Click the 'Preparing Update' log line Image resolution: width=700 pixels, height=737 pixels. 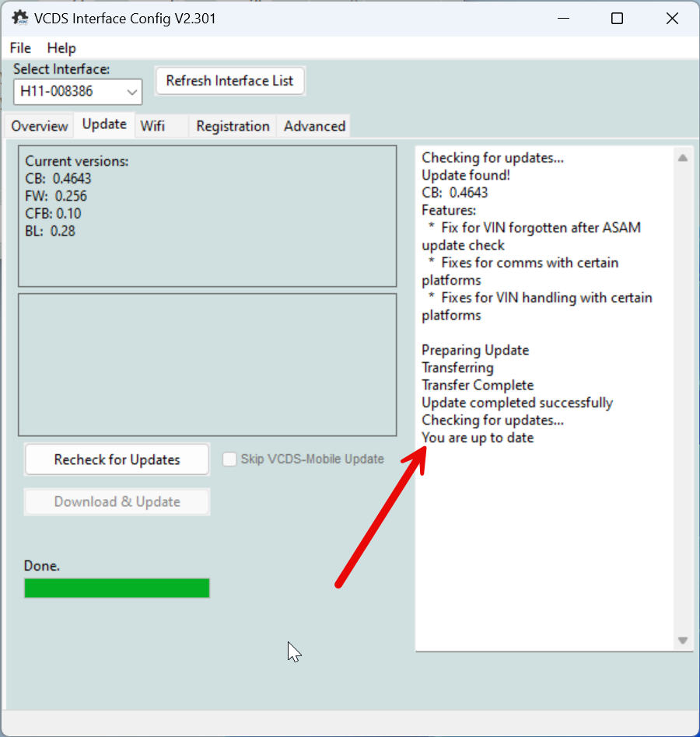[475, 350]
